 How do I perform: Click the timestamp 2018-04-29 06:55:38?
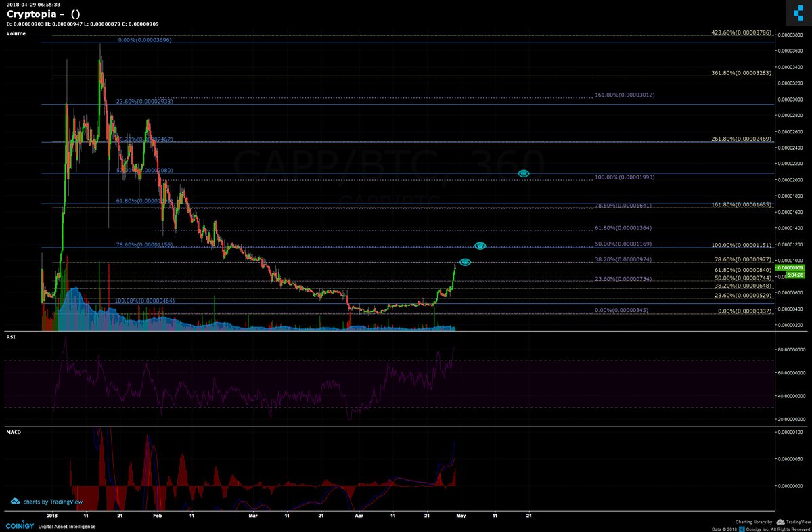tap(32, 4)
